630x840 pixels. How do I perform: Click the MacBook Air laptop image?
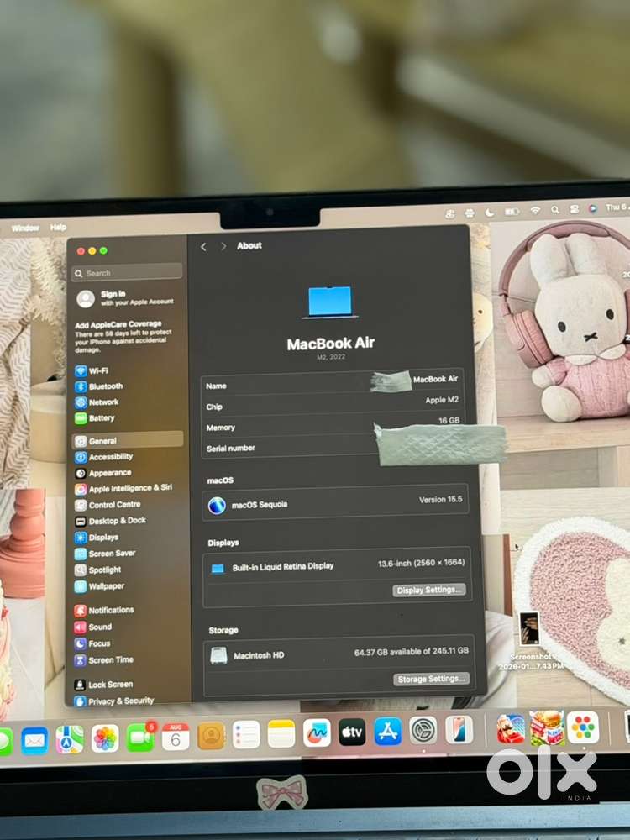click(x=330, y=302)
